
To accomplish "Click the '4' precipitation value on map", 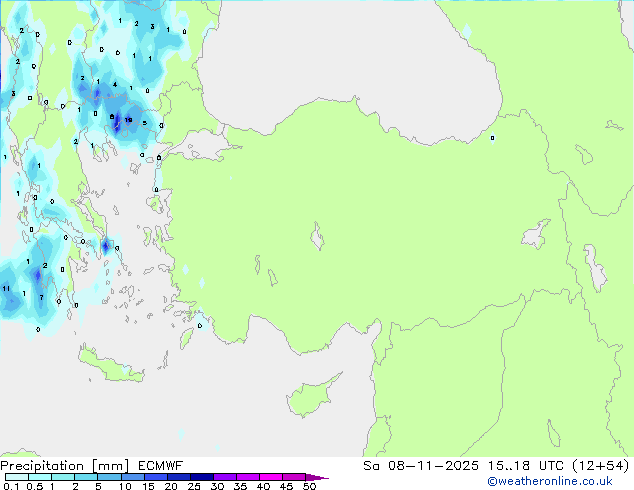I will [x=115, y=84].
